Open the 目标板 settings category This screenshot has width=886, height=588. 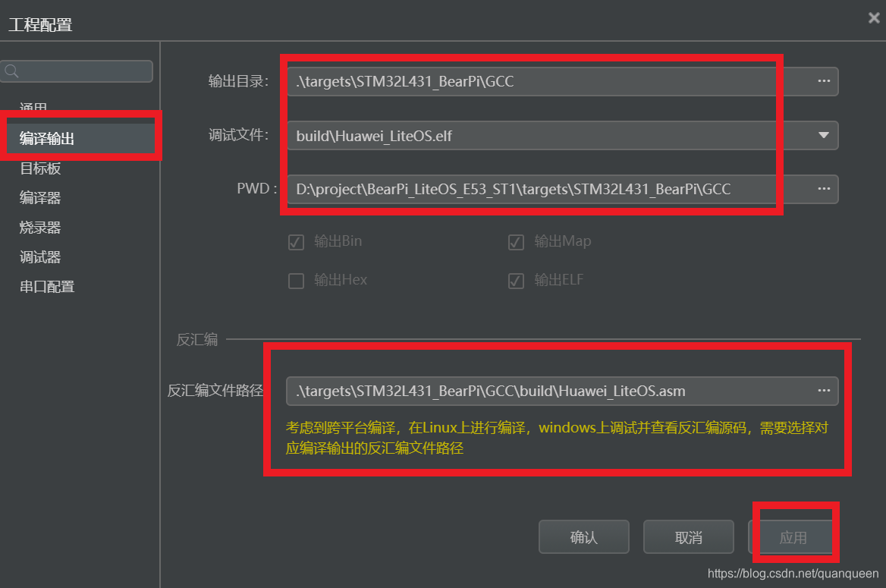point(40,168)
